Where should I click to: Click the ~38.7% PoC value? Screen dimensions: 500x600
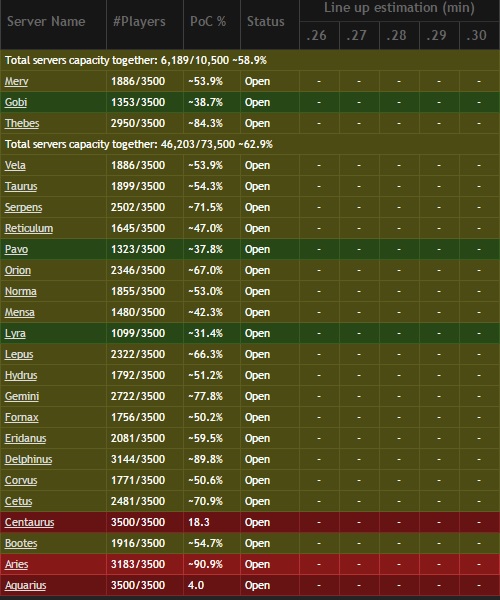pos(205,102)
